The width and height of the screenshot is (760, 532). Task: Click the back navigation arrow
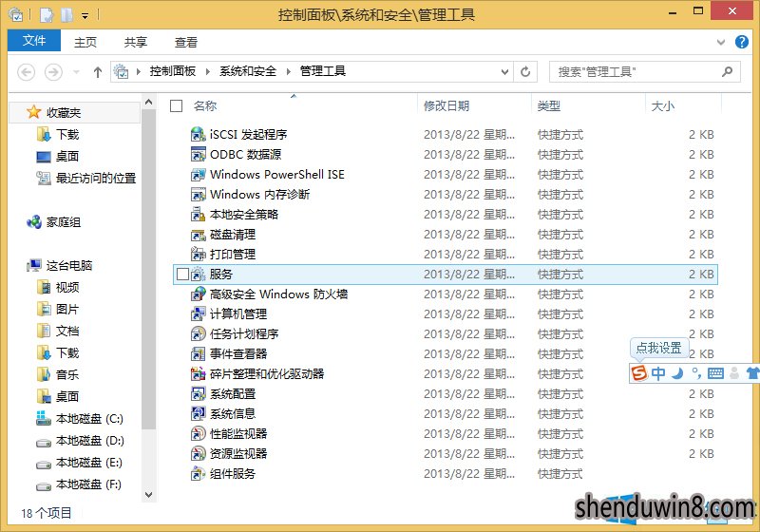tap(27, 72)
